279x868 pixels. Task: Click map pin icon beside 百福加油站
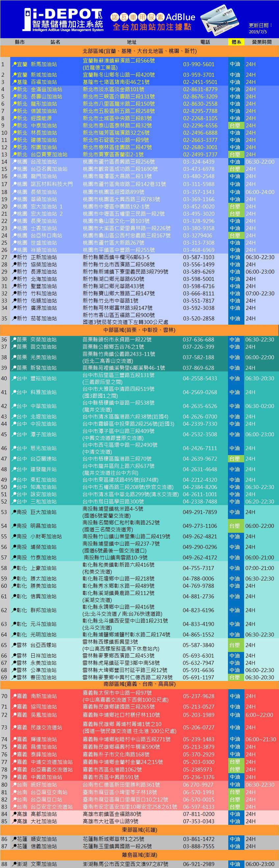(14, 82)
